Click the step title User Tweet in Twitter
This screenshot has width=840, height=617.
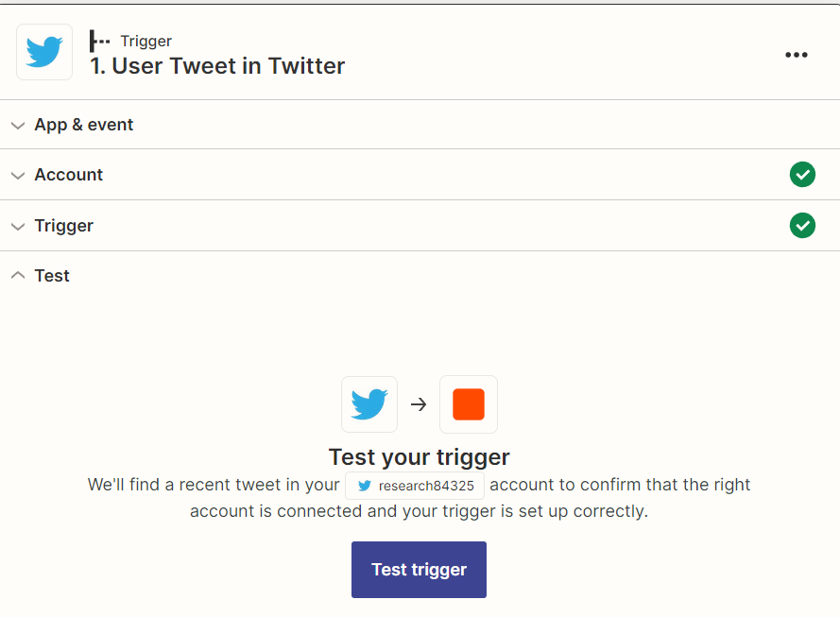(217, 66)
